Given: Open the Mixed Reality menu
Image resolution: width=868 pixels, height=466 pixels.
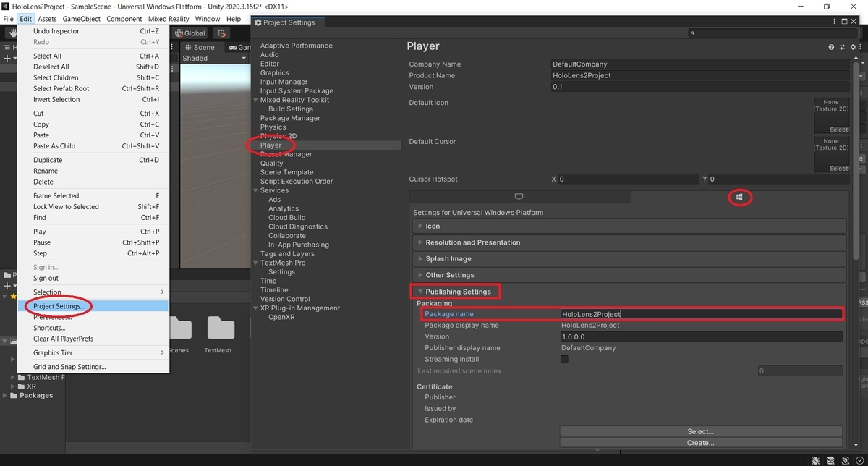Looking at the screenshot, I should pyautogui.click(x=169, y=19).
